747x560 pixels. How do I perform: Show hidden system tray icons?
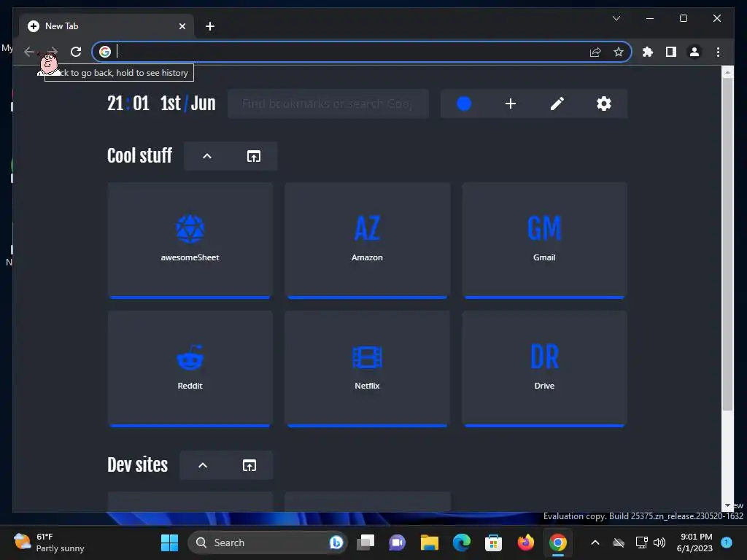click(595, 542)
